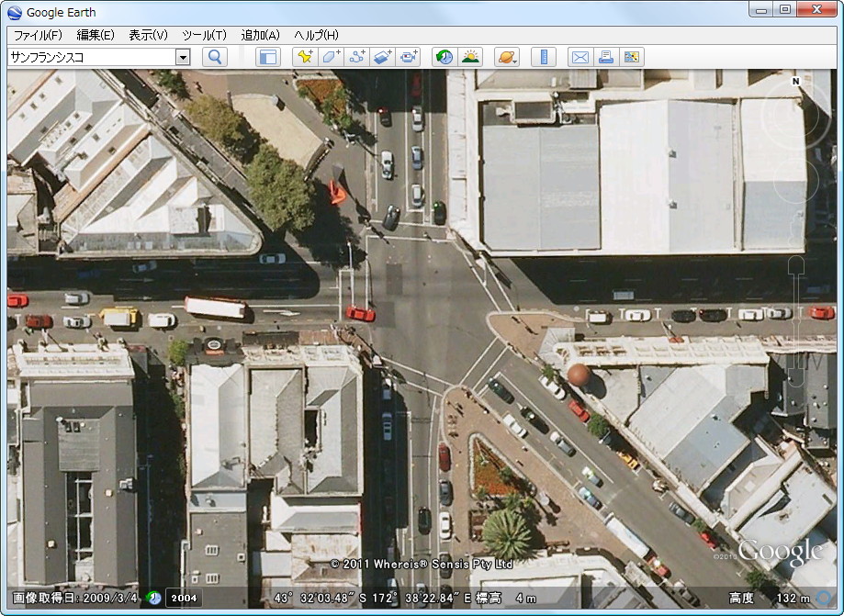The width and height of the screenshot is (844, 616).
Task: Click the email envelope icon
Action: (580, 57)
